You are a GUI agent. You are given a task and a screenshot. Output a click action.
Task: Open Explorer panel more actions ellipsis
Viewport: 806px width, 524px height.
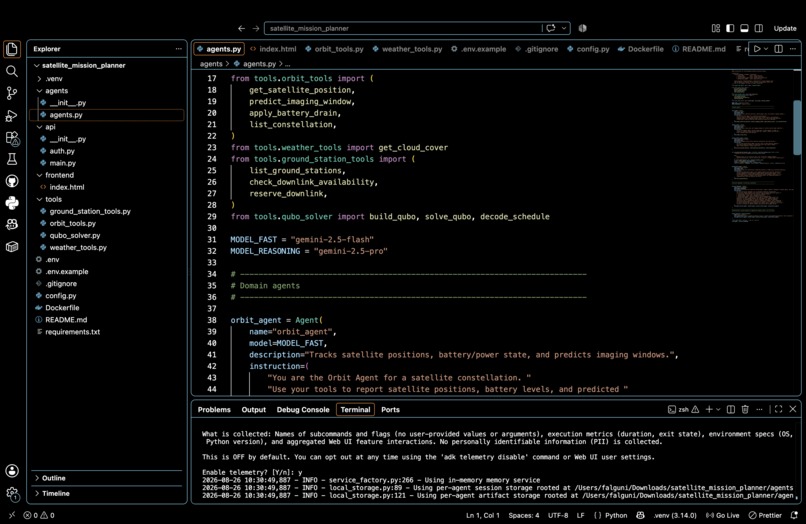click(x=178, y=49)
